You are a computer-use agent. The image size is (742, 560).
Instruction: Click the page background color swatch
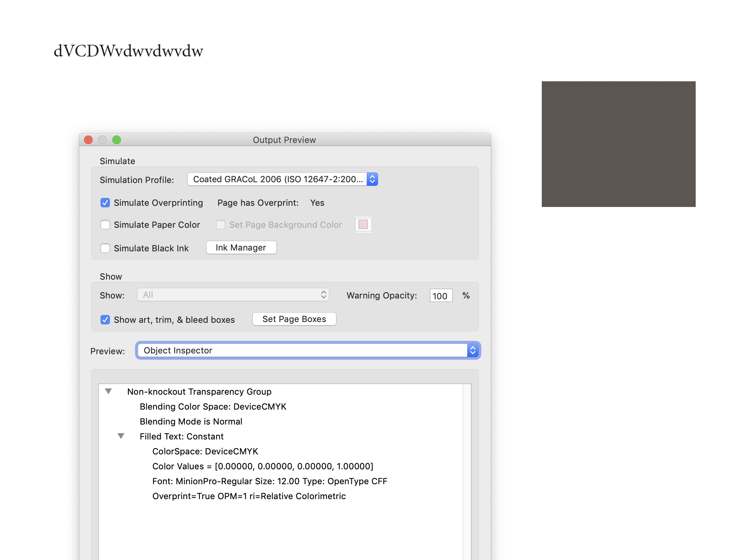[363, 224]
